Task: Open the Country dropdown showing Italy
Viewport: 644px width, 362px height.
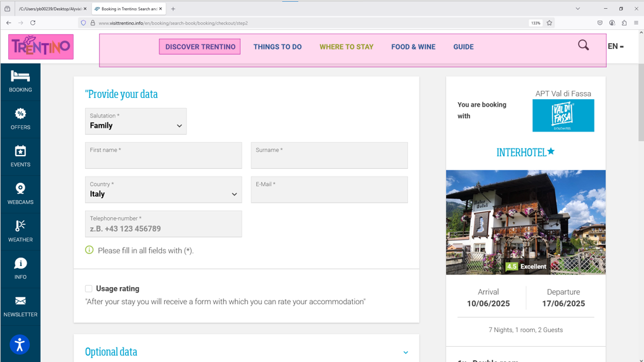Action: click(163, 190)
